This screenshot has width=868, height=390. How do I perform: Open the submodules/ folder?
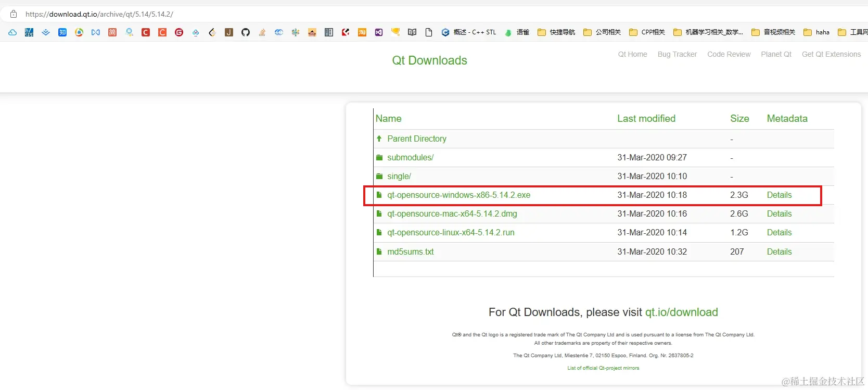[x=410, y=157]
